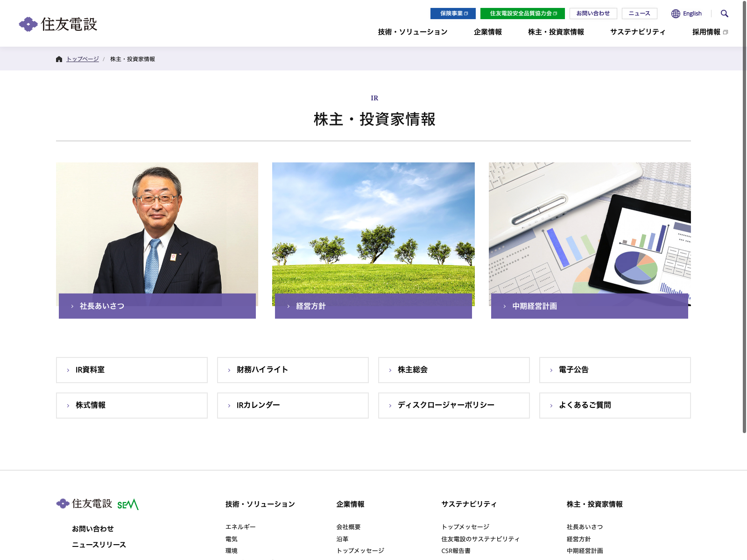Open the 電子公告 link
747x560 pixels.
click(615, 370)
